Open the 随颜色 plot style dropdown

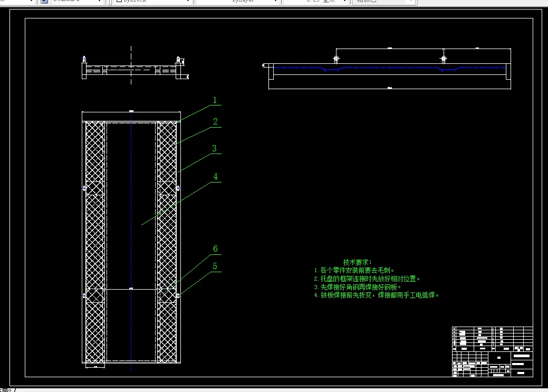pos(384,2)
